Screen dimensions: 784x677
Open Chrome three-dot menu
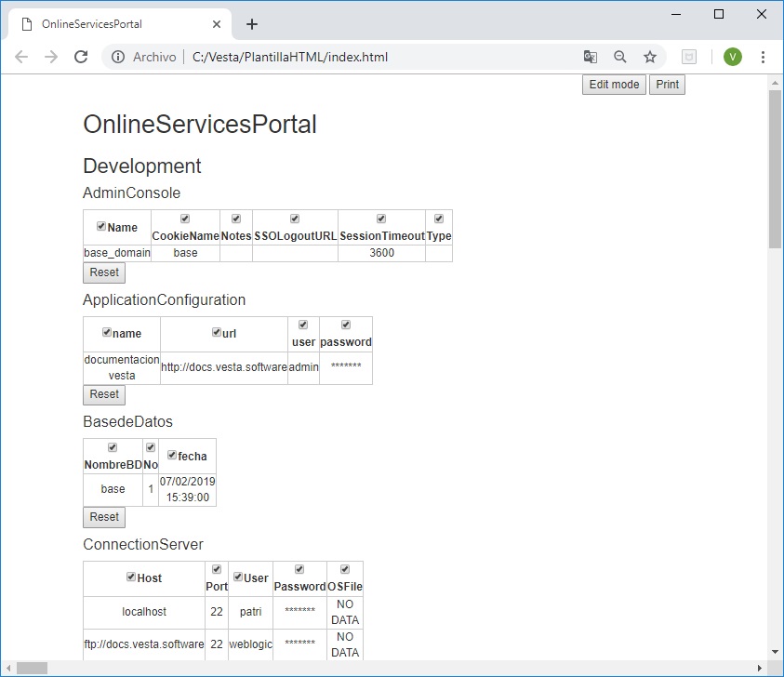[763, 57]
